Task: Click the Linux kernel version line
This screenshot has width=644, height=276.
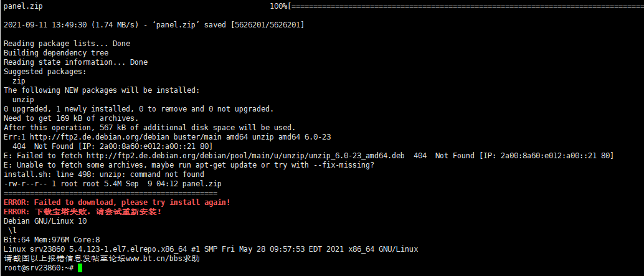Action: [211, 249]
